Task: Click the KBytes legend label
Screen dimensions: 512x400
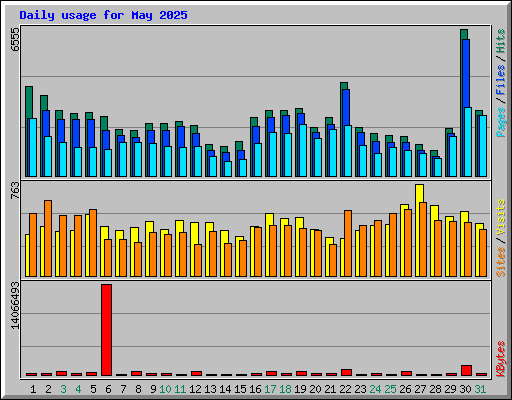Action: [501, 359]
